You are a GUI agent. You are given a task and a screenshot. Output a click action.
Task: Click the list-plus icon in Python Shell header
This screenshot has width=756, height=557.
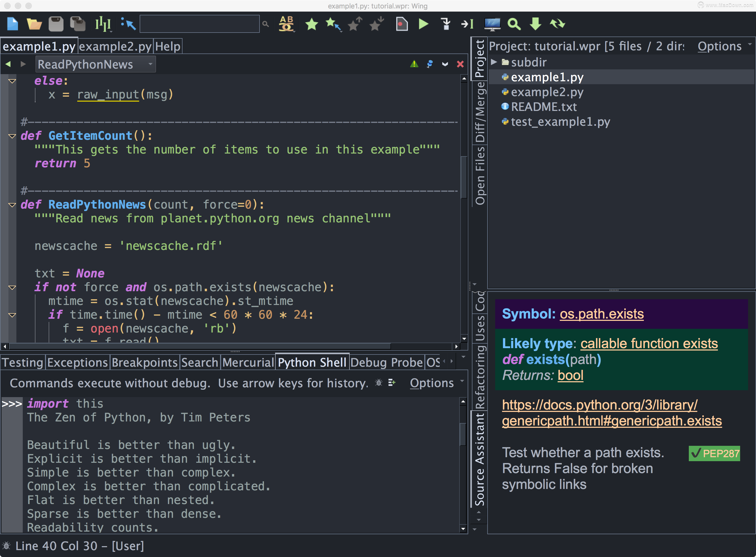(392, 383)
